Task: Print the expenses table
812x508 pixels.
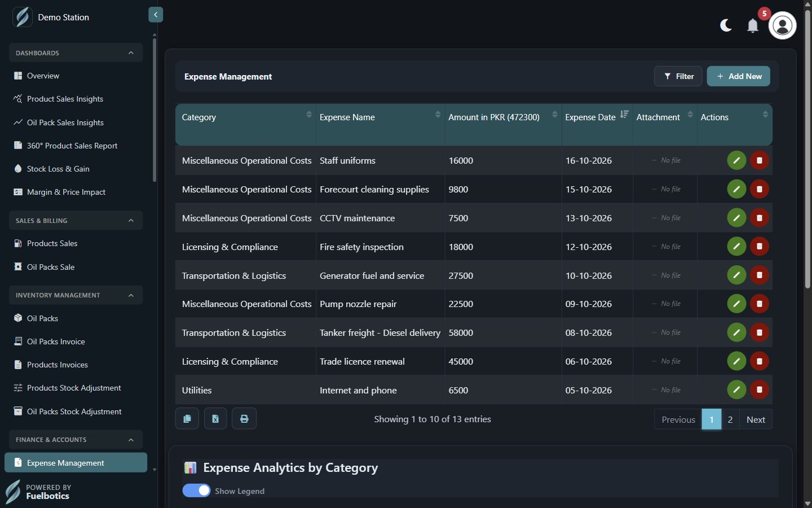Action: click(244, 419)
